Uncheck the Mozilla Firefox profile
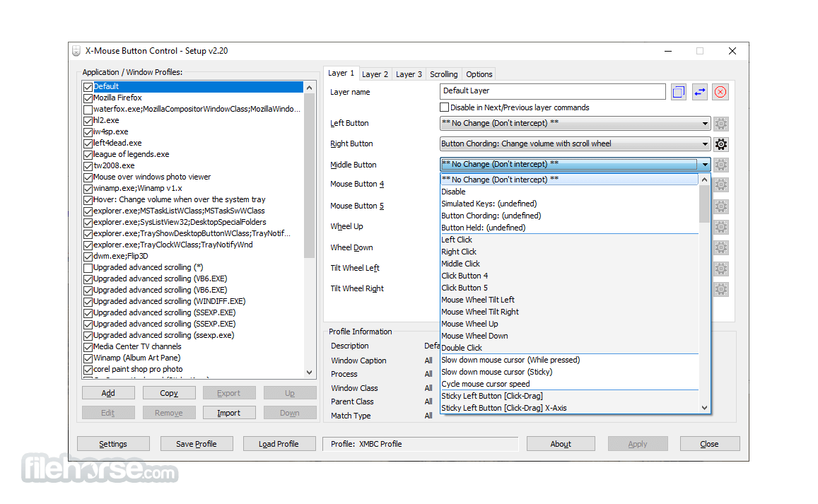Screen dimensions: 818x504 (x=88, y=98)
